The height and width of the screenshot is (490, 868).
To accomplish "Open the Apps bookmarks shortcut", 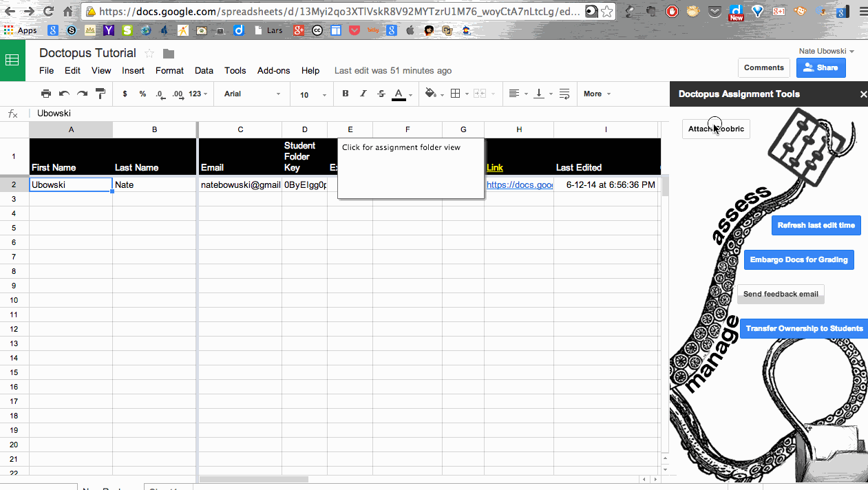I will (20, 30).
